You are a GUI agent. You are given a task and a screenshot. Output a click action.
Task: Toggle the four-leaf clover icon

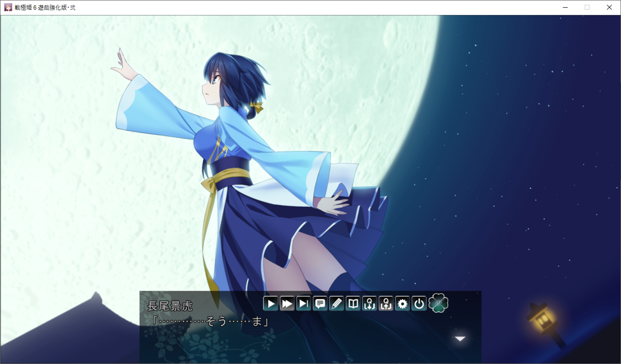tap(438, 303)
